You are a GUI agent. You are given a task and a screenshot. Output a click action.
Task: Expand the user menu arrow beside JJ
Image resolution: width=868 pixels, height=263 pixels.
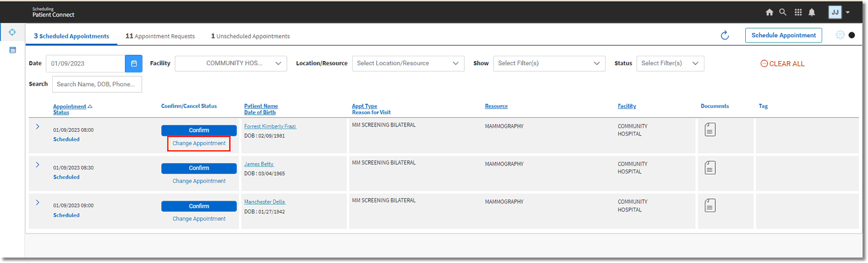click(x=848, y=13)
